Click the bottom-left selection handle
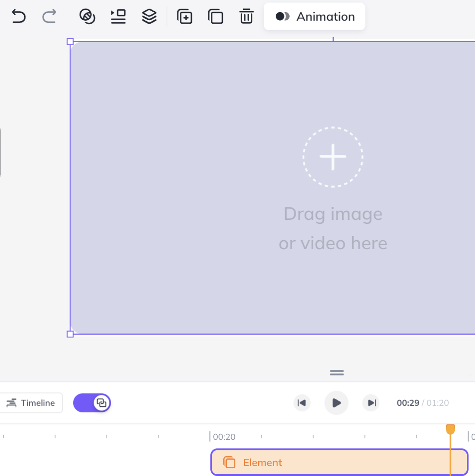This screenshot has width=475, height=476. tap(70, 334)
